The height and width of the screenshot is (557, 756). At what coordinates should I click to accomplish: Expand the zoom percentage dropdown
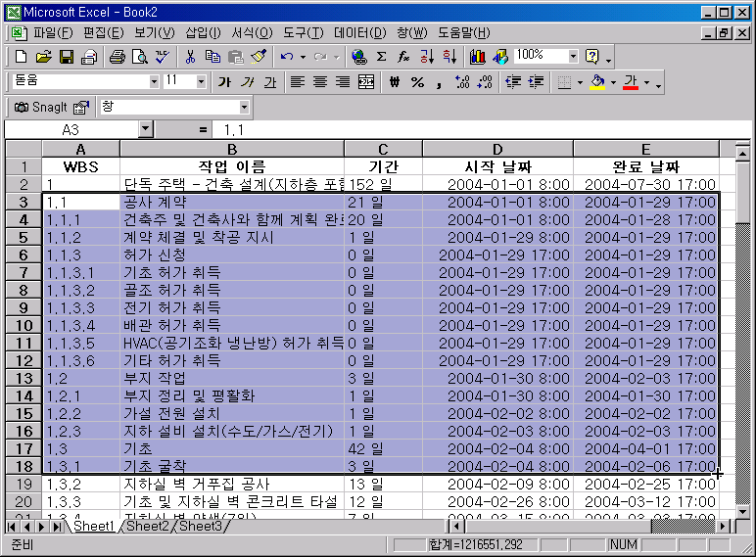pos(574,57)
